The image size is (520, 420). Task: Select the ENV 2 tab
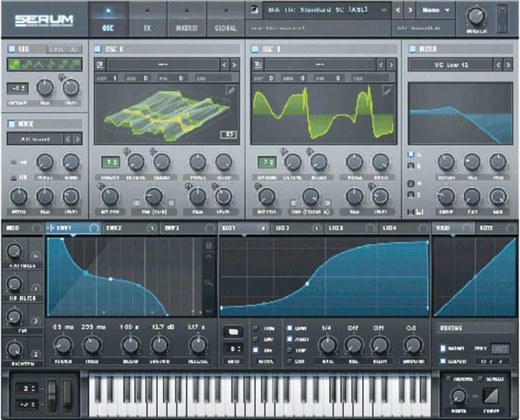pos(130,228)
